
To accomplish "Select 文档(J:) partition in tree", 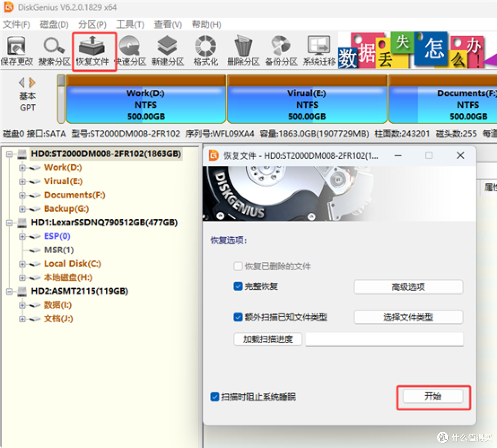I will pyautogui.click(x=58, y=319).
